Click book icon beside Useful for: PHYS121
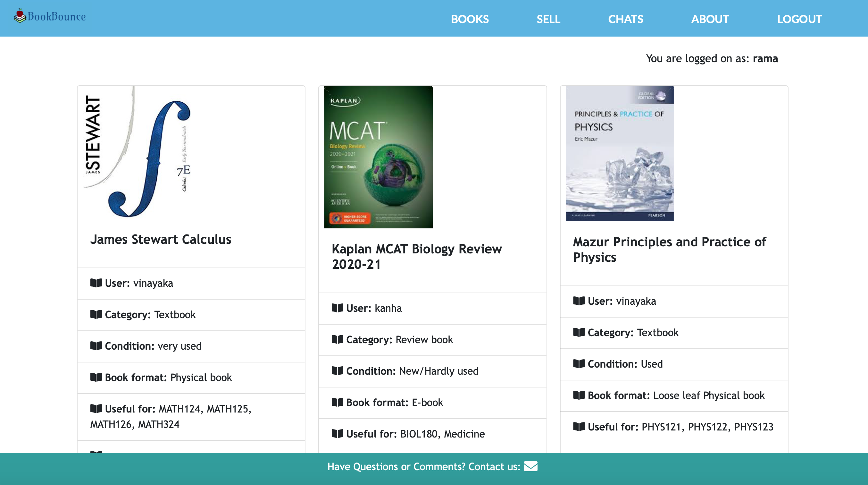 [579, 427]
